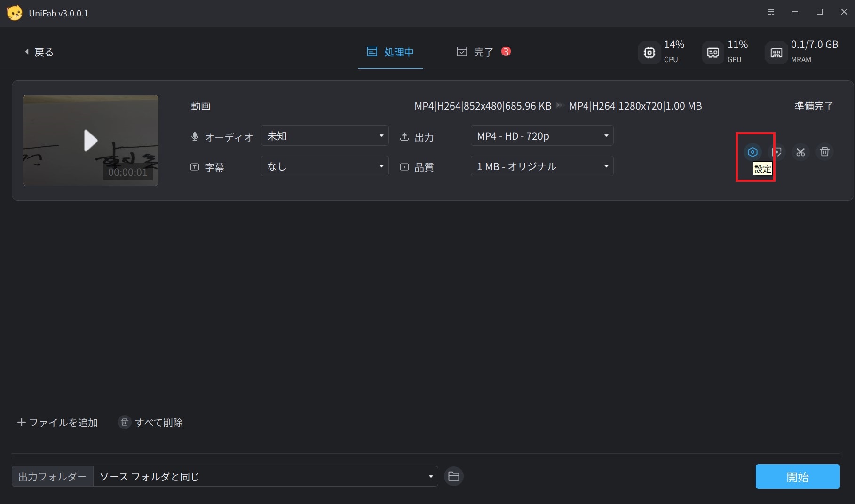Click the UniFab cat logo

[15, 13]
